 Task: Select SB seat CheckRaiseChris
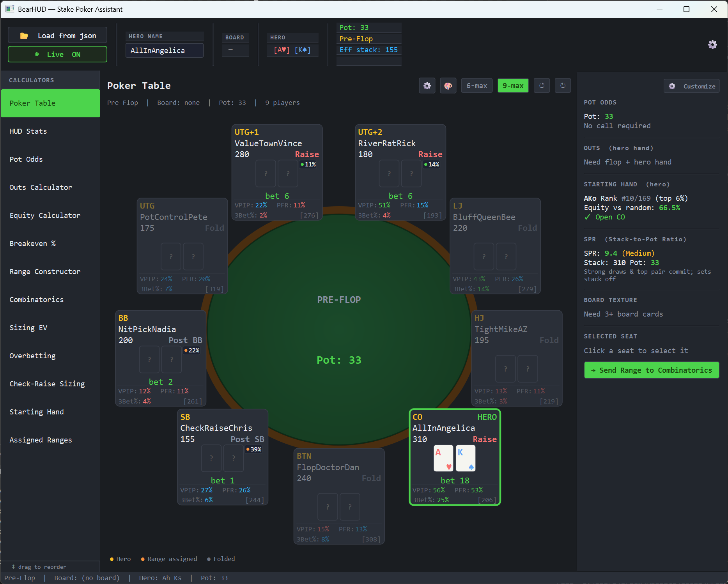(223, 457)
